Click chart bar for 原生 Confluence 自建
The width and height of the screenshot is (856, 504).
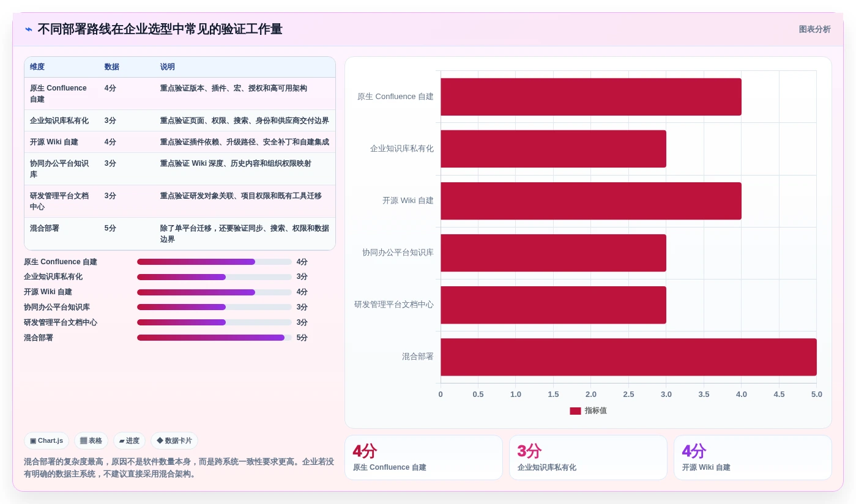(591, 97)
